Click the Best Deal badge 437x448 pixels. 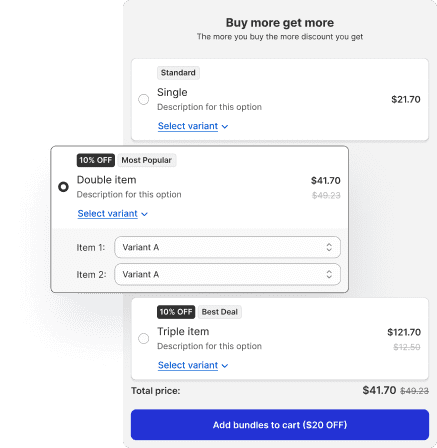[220, 312]
